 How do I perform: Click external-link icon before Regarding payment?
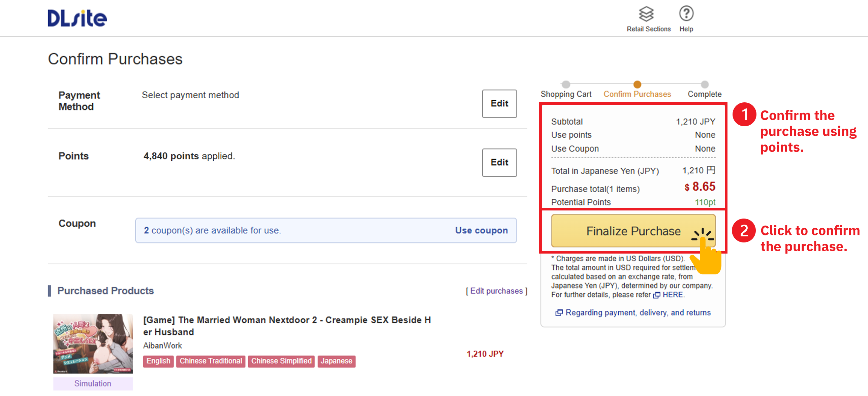559,313
